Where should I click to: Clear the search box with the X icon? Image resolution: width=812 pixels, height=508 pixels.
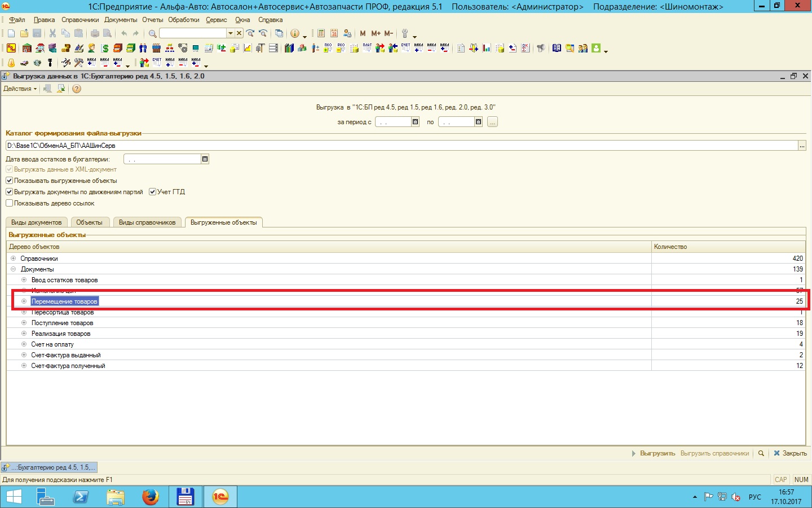[239, 33]
